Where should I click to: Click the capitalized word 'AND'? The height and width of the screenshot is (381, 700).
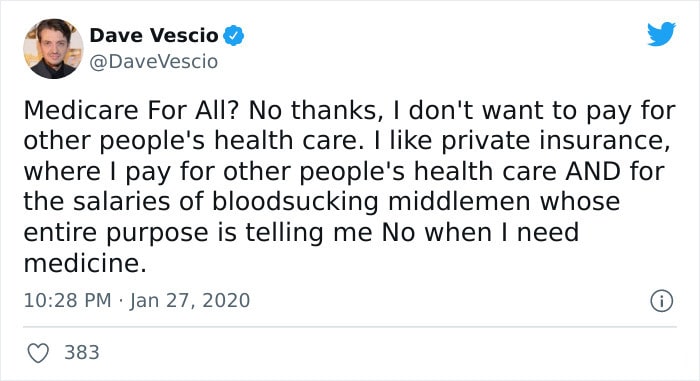pos(593,172)
